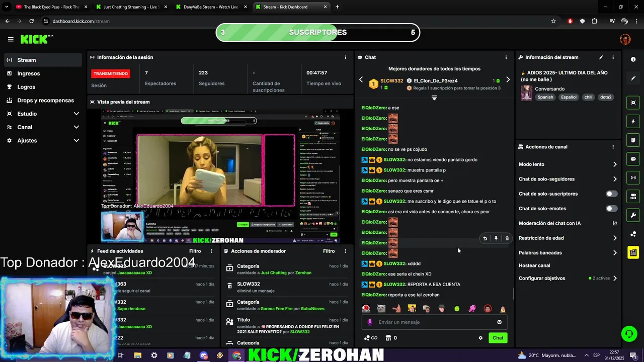The height and width of the screenshot is (362, 644).
Task: Click the yellow clapperboard icon in right sidebar
Action: tap(633, 252)
